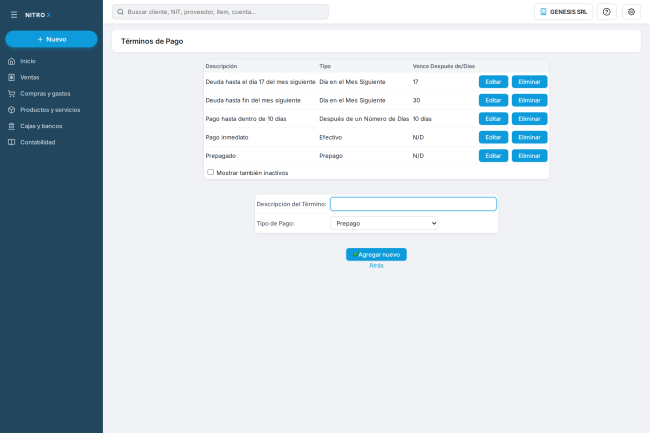Click the 'Descripción' column header

[221, 66]
